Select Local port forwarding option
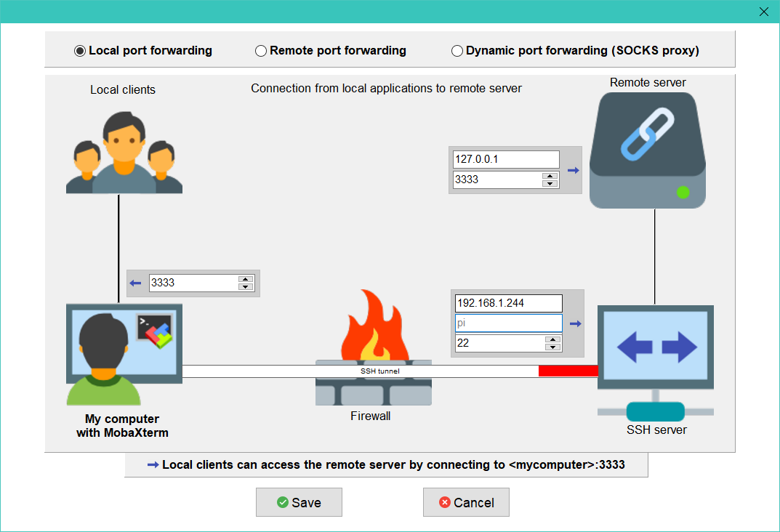 [80, 51]
